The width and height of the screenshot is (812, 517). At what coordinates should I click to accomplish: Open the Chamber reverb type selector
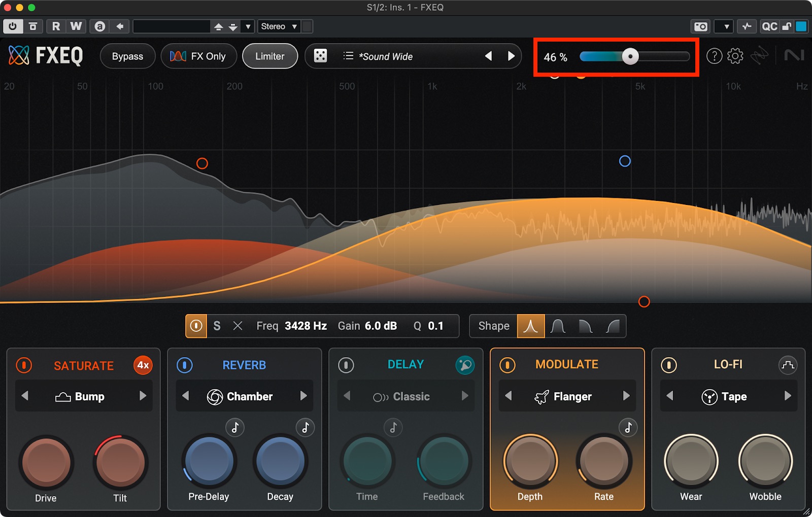(x=245, y=396)
